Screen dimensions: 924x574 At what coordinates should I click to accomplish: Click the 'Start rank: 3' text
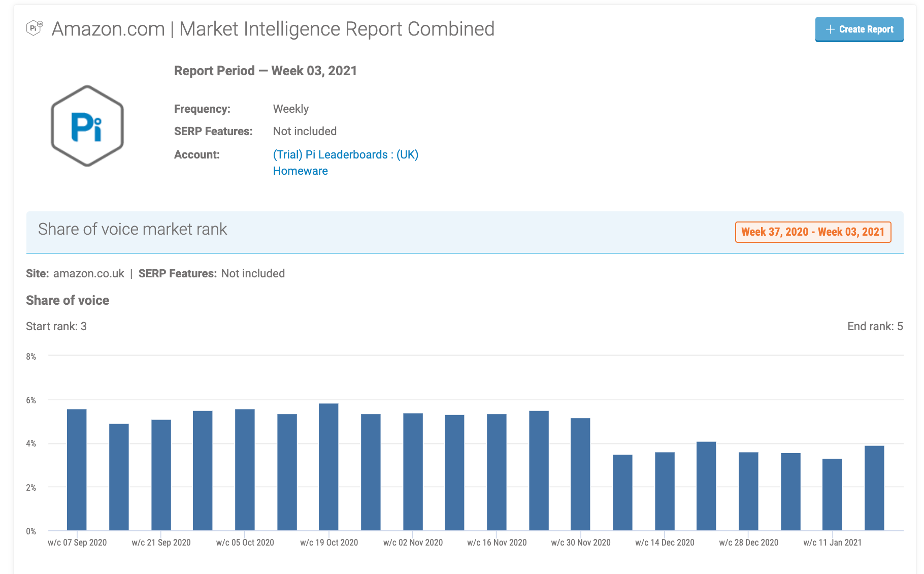56,326
